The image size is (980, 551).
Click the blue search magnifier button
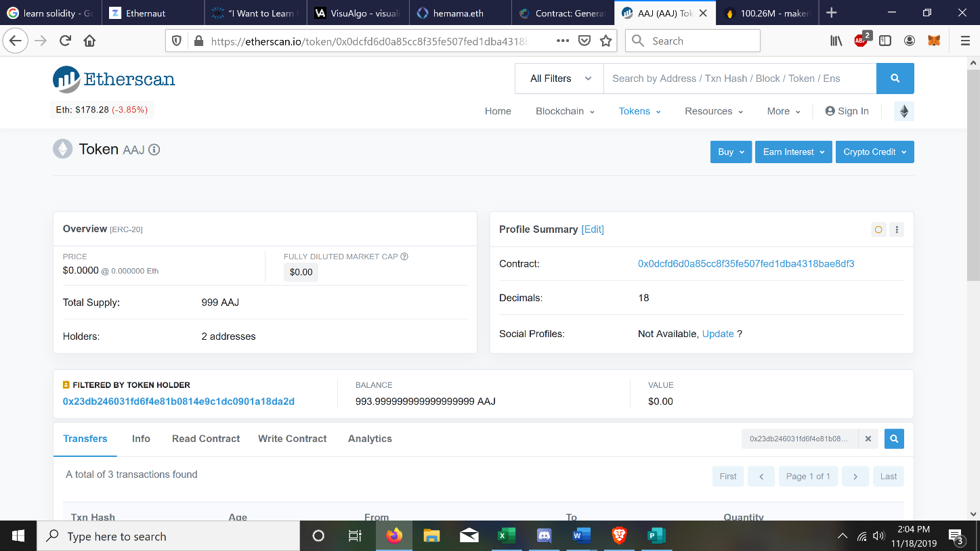click(x=895, y=79)
